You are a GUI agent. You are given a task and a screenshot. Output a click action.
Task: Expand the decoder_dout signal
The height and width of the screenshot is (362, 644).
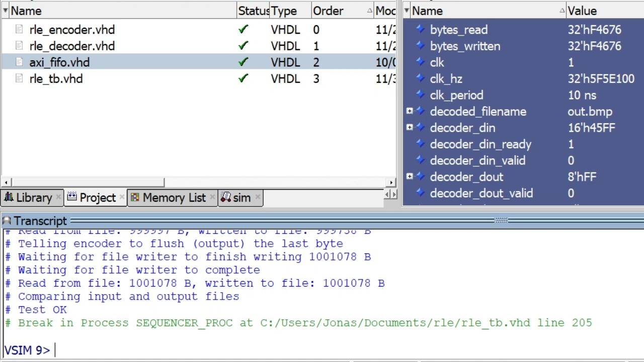410,176
